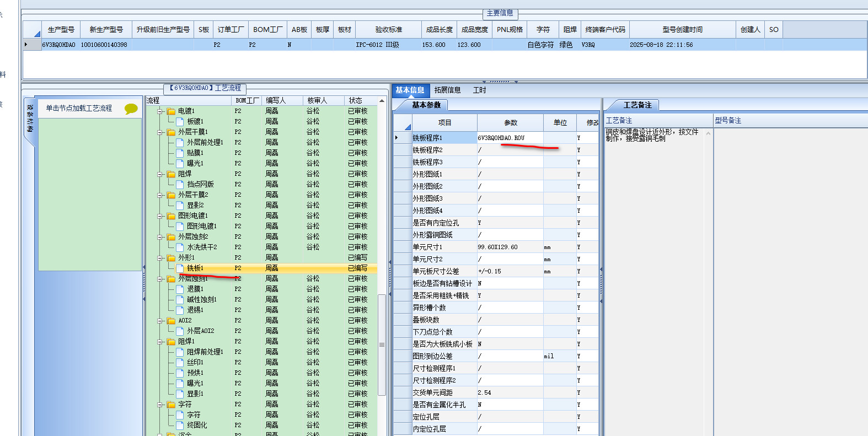Click the yellow speech bubble icon
Image resolution: width=868 pixels, height=436 pixels.
131,109
